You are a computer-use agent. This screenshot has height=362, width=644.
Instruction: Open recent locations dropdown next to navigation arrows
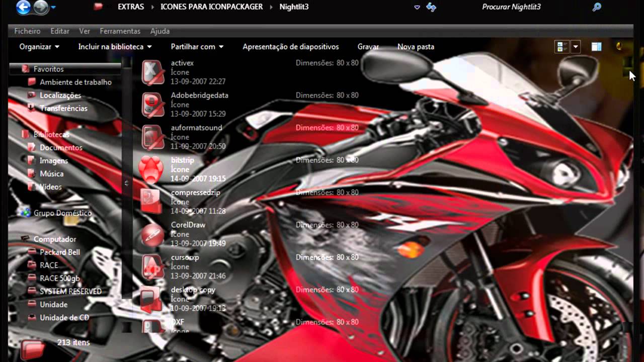pyautogui.click(x=53, y=8)
